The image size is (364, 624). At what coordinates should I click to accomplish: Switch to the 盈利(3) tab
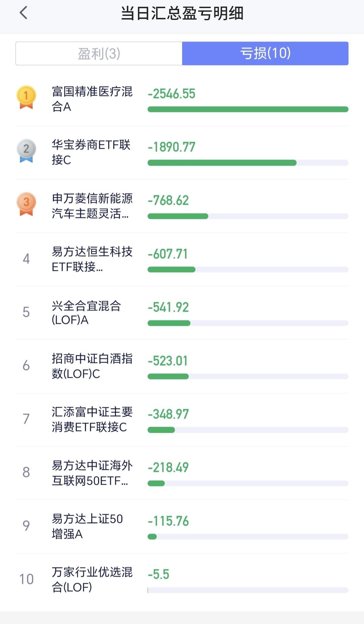pos(99,53)
